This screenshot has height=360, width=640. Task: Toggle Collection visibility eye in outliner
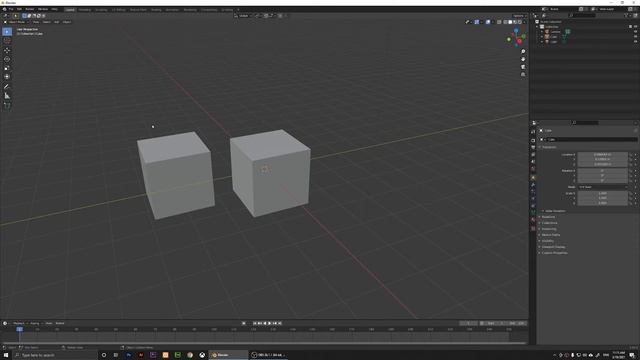[635, 27]
